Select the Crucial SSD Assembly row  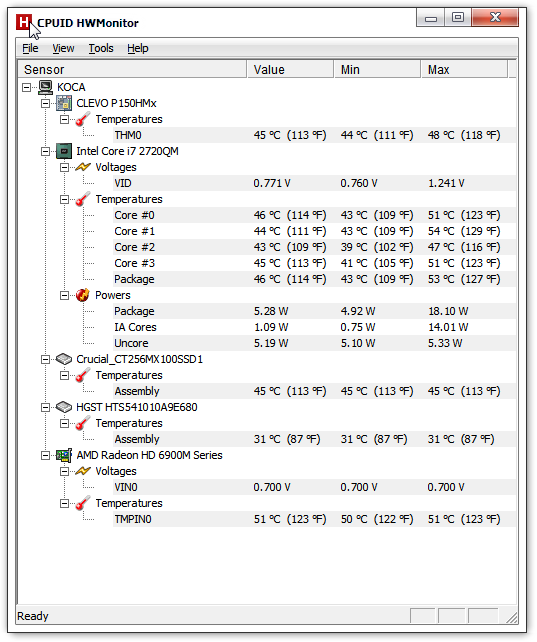(x=314, y=391)
